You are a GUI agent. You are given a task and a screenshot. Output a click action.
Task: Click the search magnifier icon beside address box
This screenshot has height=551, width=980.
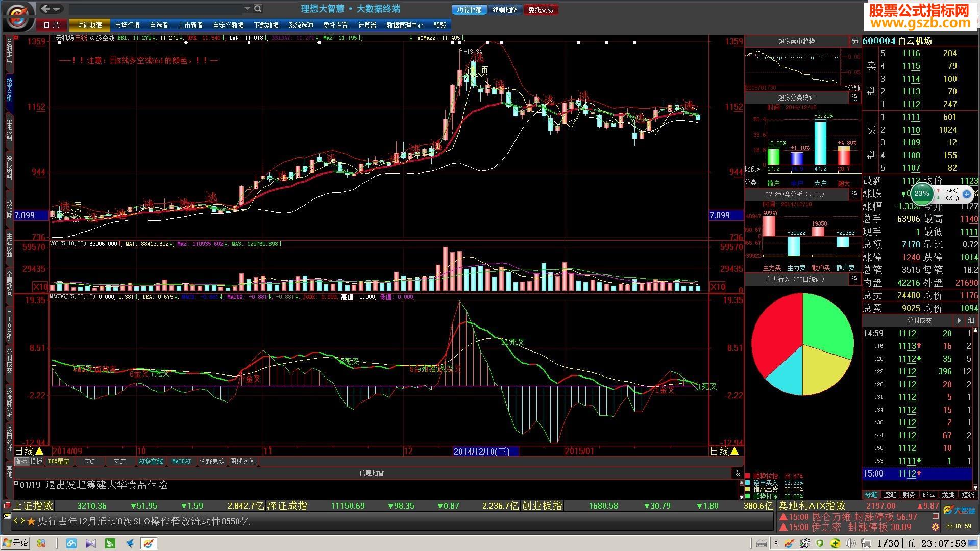[258, 9]
